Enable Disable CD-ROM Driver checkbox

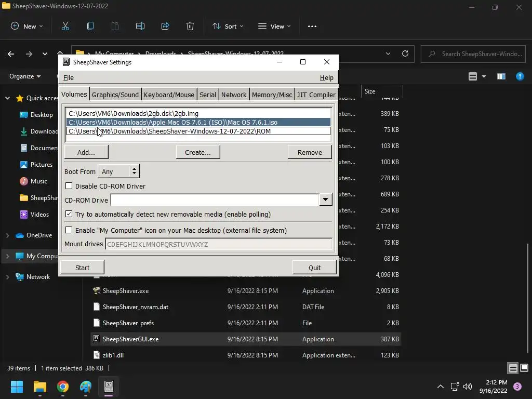click(x=69, y=186)
